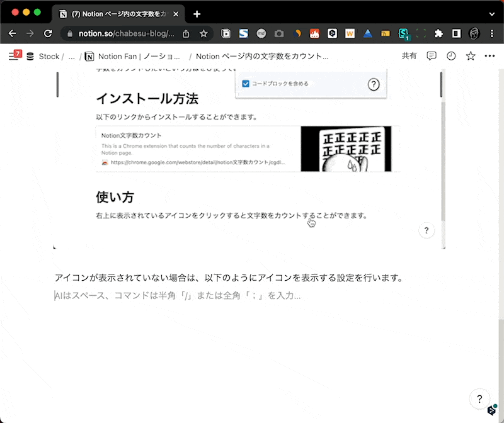Click the yellow folder extension icon

385,33
